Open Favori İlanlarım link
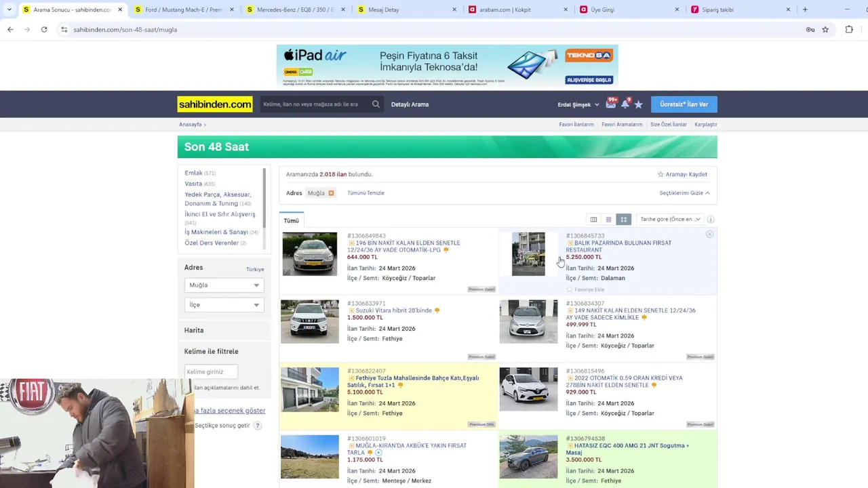This screenshot has height=488, width=868. 576,125
